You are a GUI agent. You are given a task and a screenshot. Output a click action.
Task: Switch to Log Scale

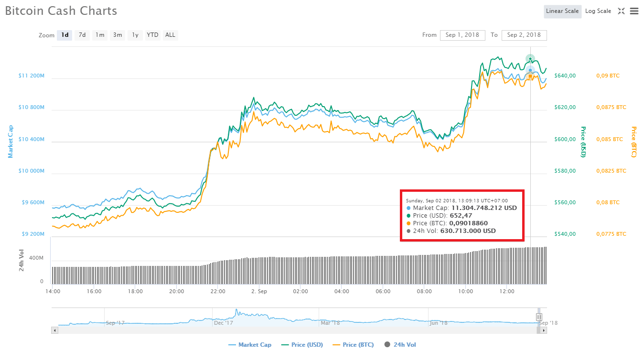[598, 11]
